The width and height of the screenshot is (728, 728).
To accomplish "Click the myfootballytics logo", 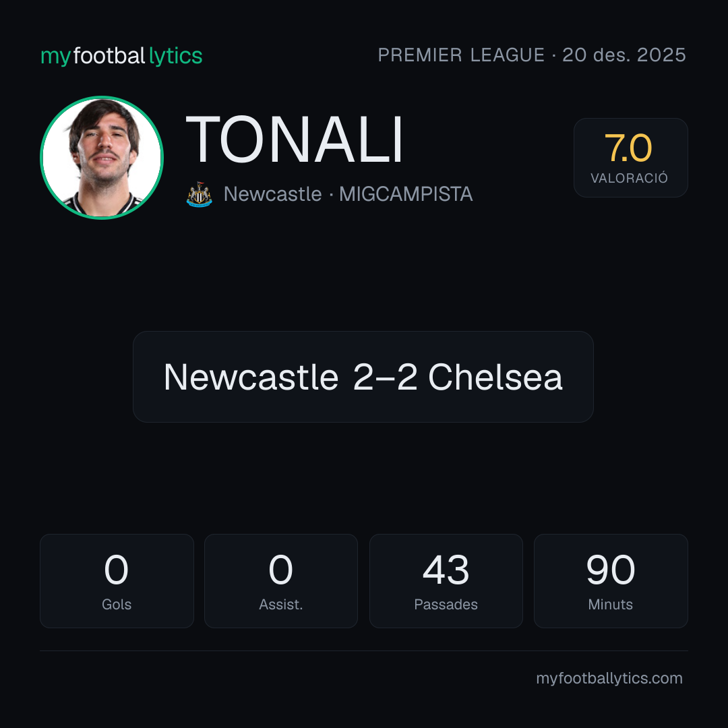I will point(121,56).
